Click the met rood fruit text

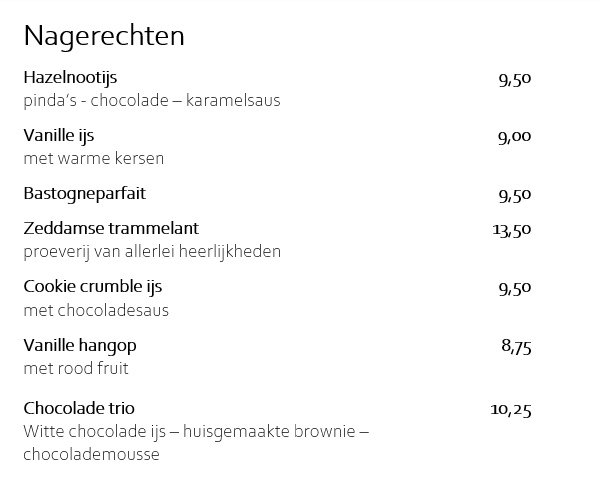pyautogui.click(x=76, y=368)
